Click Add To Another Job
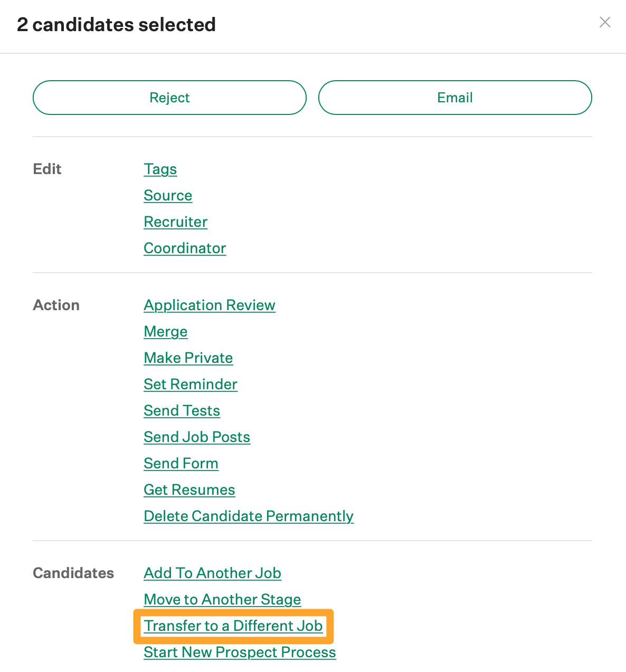626x672 pixels. [x=213, y=573]
